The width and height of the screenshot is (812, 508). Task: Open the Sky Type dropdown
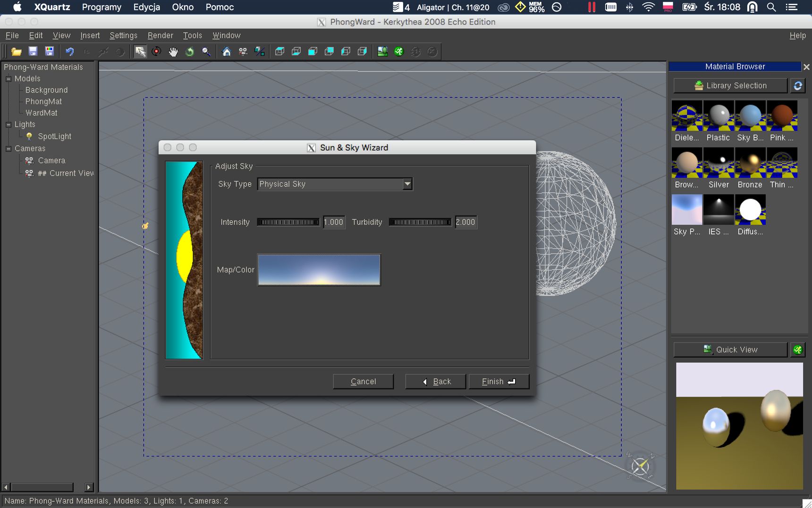(335, 184)
